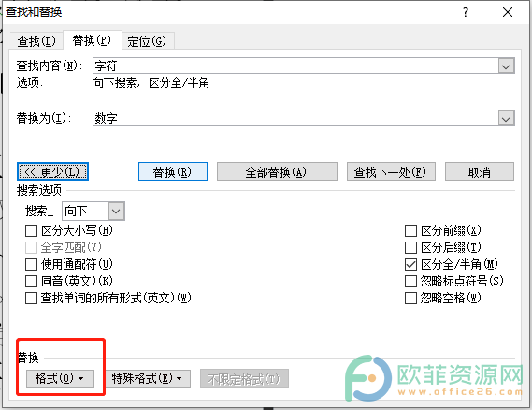This screenshot has width=532, height=410.
Task: Toggle 同音(英文)(K) checkbox
Action: 31,281
